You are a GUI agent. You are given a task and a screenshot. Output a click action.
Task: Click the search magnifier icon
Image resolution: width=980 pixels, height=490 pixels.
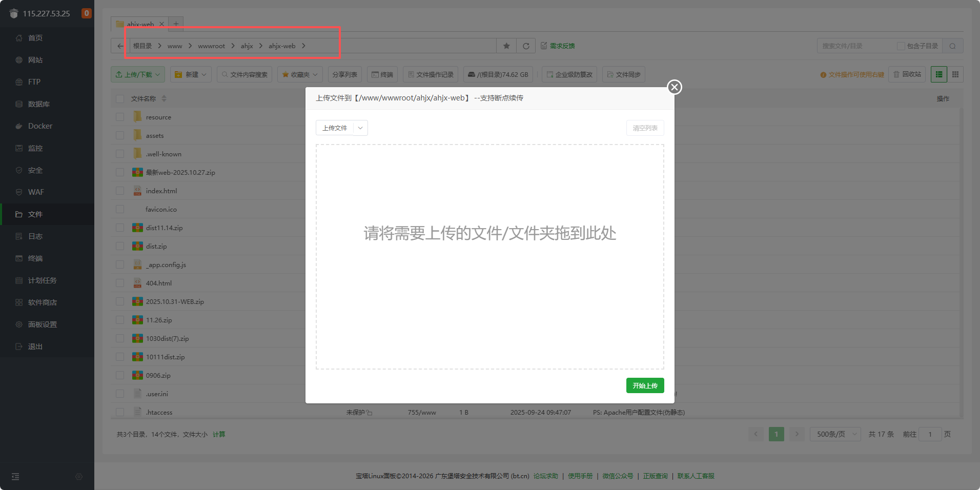click(x=952, y=46)
